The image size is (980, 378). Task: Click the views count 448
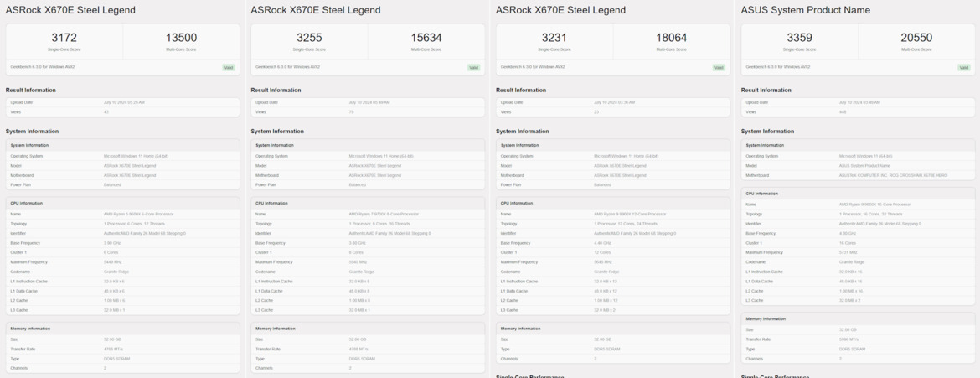click(x=843, y=112)
